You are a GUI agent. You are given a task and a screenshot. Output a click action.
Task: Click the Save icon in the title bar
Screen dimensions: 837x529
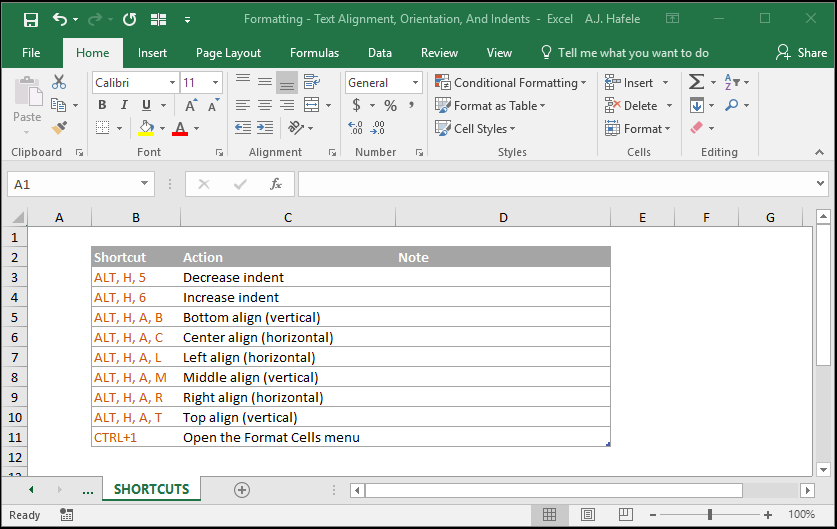pos(31,20)
